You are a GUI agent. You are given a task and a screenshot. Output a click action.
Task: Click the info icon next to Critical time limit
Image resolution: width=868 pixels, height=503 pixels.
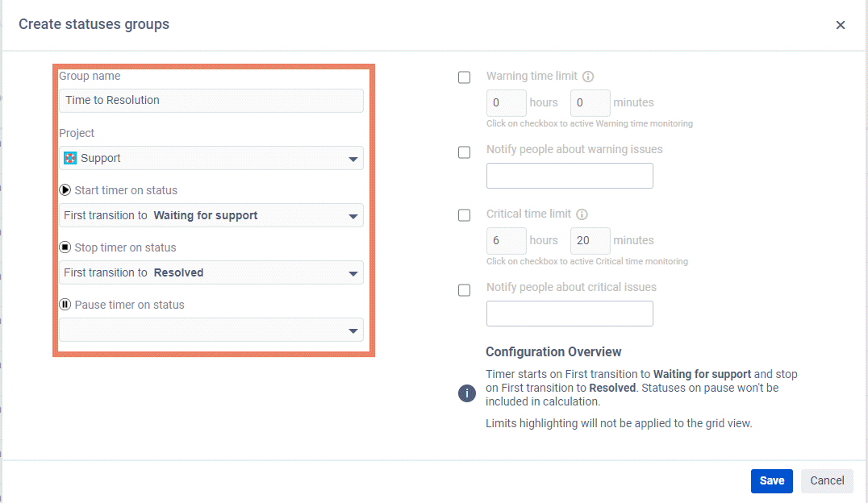tap(581, 214)
